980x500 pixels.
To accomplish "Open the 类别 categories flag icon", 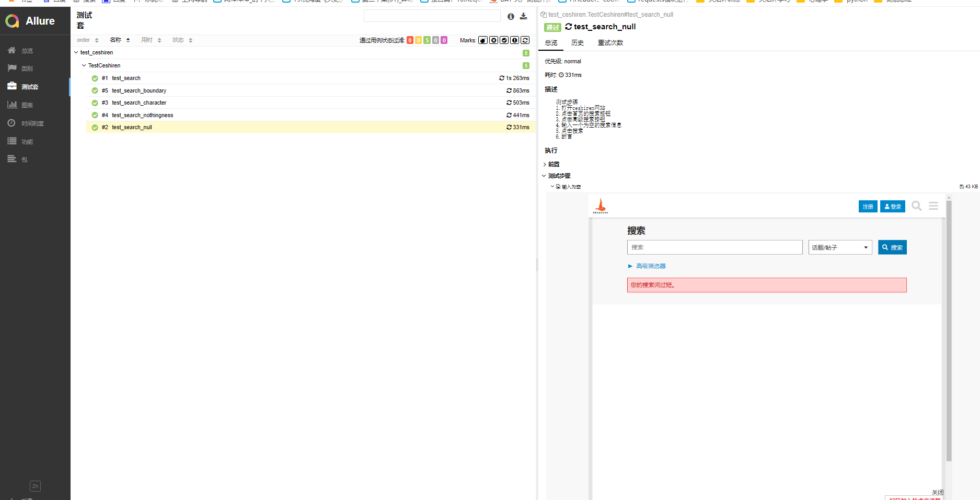I will click(12, 68).
